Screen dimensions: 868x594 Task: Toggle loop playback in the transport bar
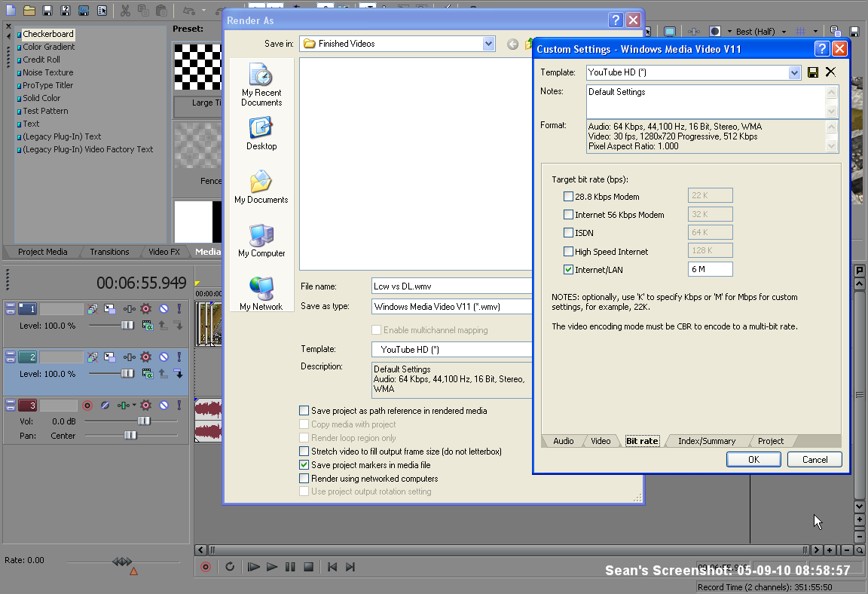pyautogui.click(x=230, y=567)
